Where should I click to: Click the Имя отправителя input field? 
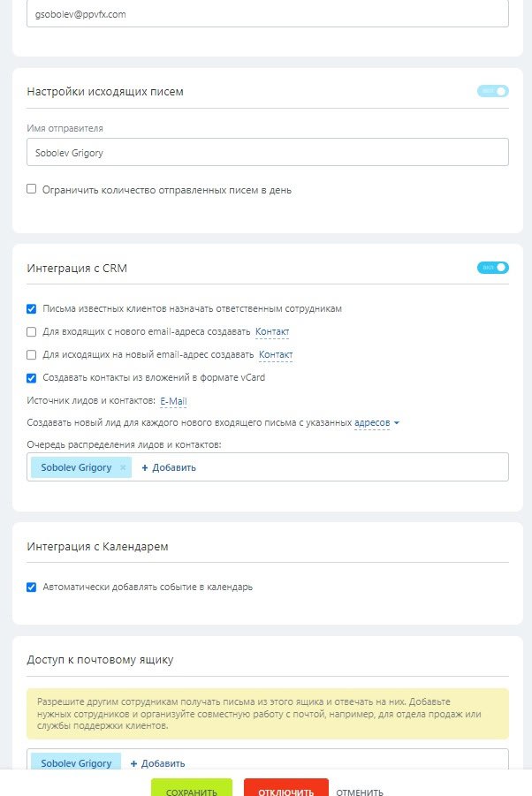[267, 152]
